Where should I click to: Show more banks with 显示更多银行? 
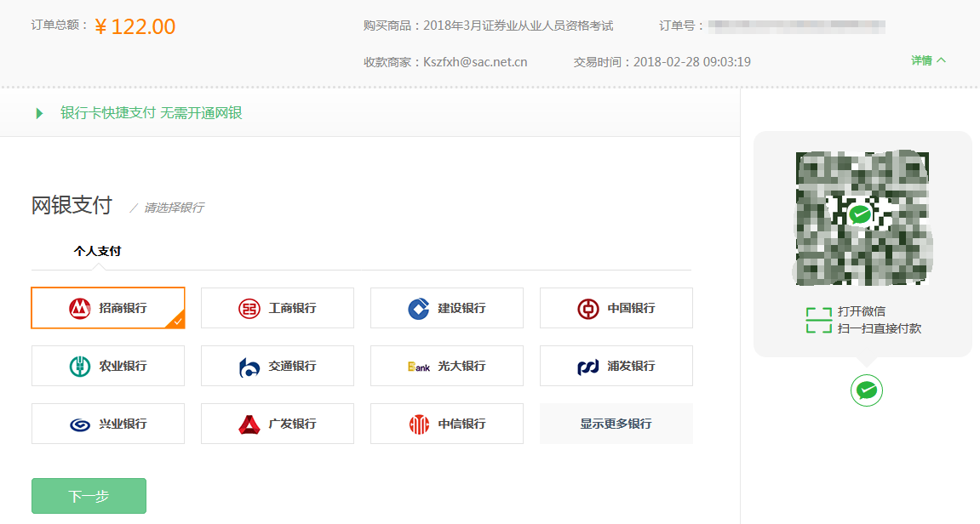[616, 424]
